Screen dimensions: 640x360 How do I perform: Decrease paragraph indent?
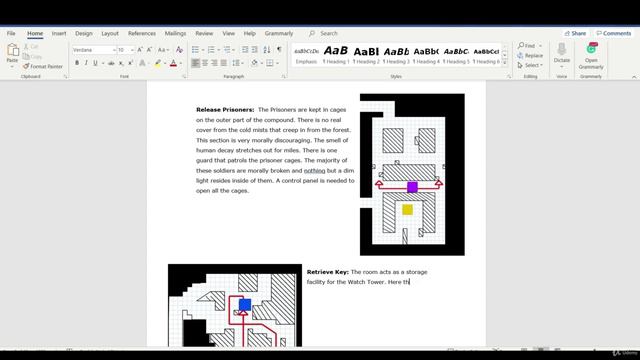[x=245, y=50]
